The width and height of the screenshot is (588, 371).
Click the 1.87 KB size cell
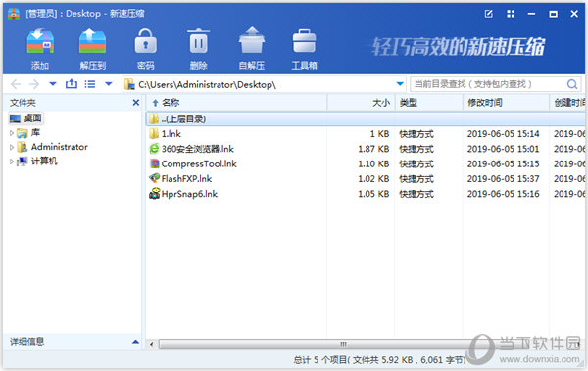tap(373, 149)
